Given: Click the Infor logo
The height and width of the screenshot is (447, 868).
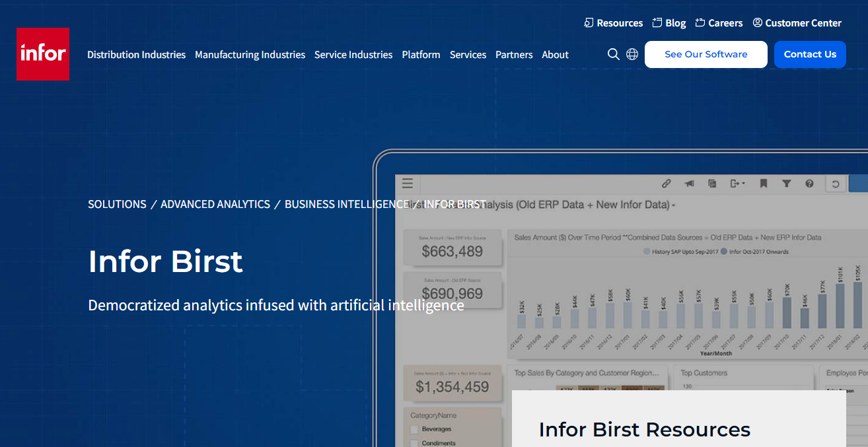Looking at the screenshot, I should tap(43, 53).
